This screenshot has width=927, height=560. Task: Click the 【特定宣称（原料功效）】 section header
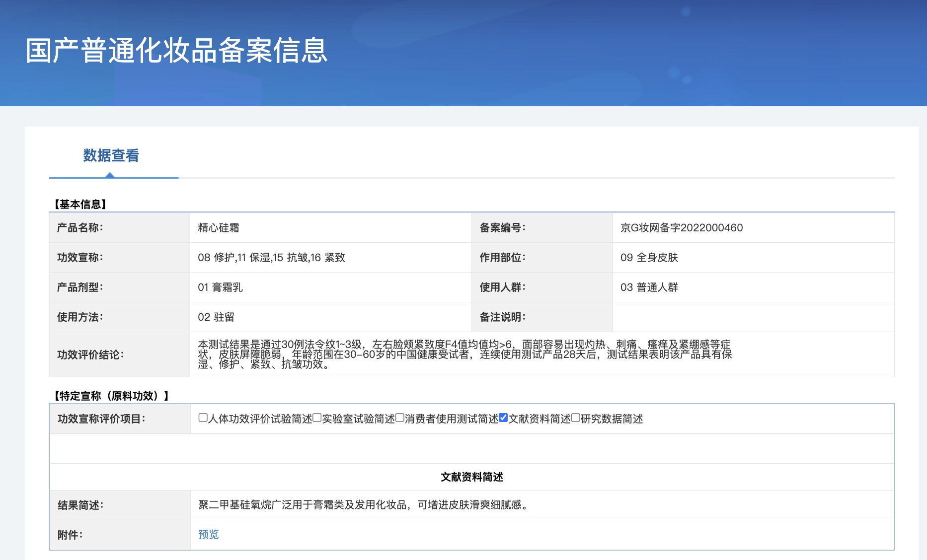pos(111,396)
